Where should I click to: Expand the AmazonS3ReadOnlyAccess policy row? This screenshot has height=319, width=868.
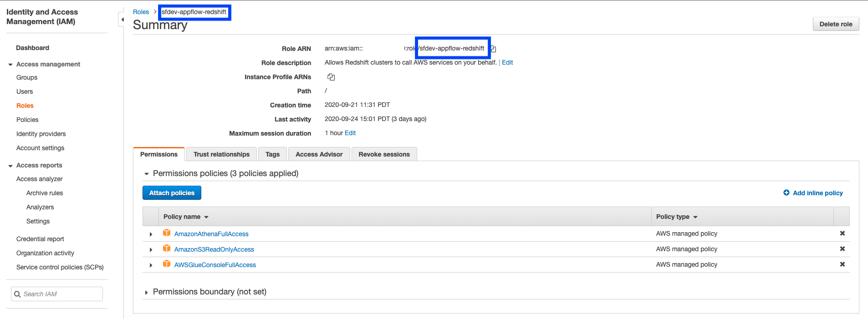[x=151, y=250]
